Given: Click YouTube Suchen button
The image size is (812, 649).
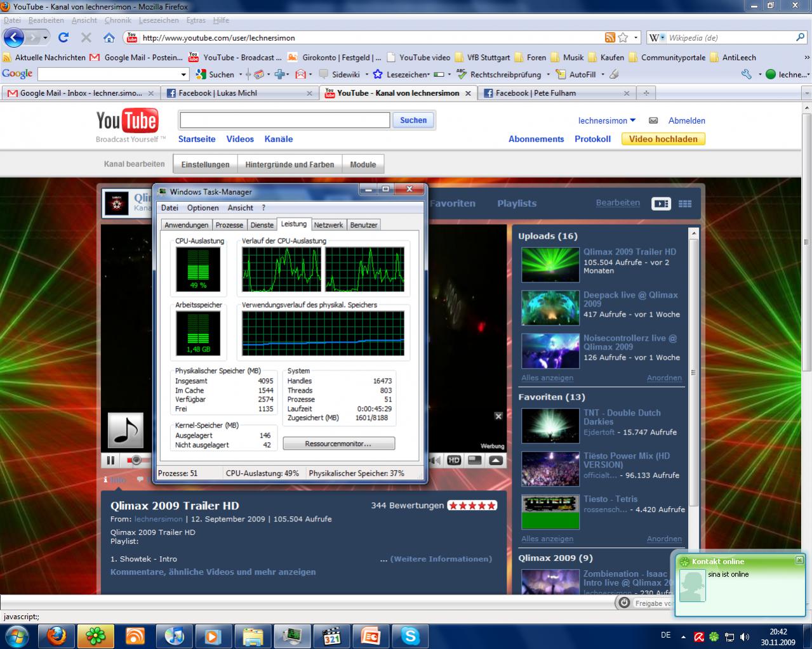Looking at the screenshot, I should coord(413,120).
